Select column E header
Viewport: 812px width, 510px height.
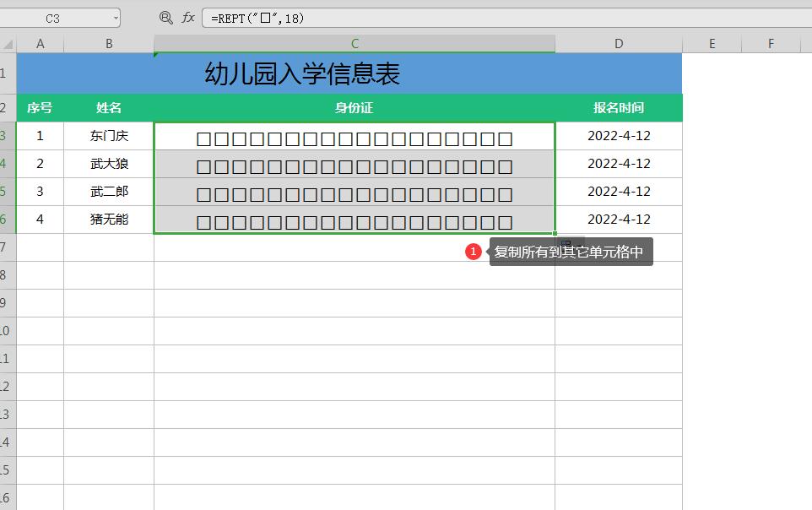tap(712, 44)
